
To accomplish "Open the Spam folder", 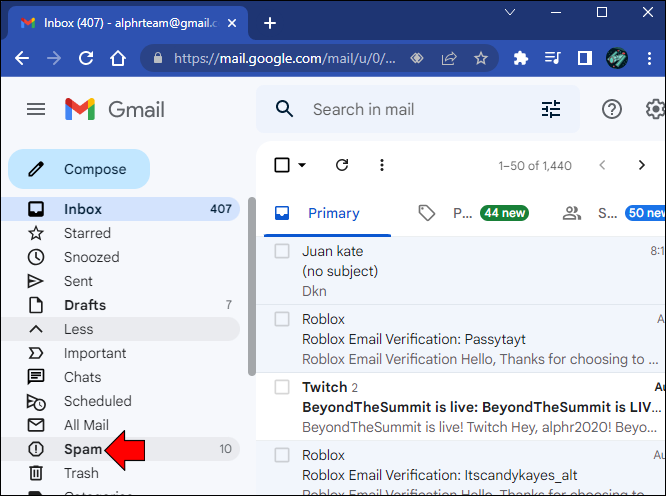I will 121,449.
